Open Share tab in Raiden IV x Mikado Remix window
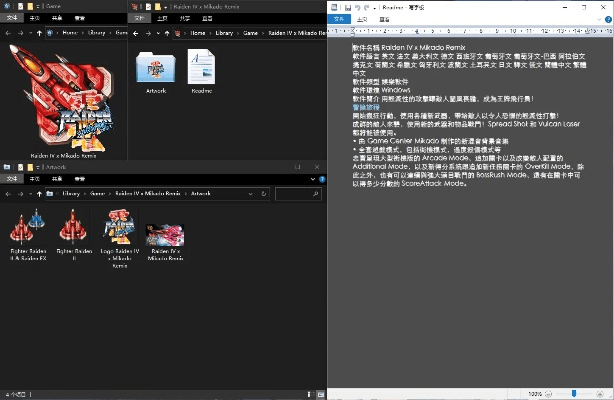614x400 pixels. (x=184, y=18)
